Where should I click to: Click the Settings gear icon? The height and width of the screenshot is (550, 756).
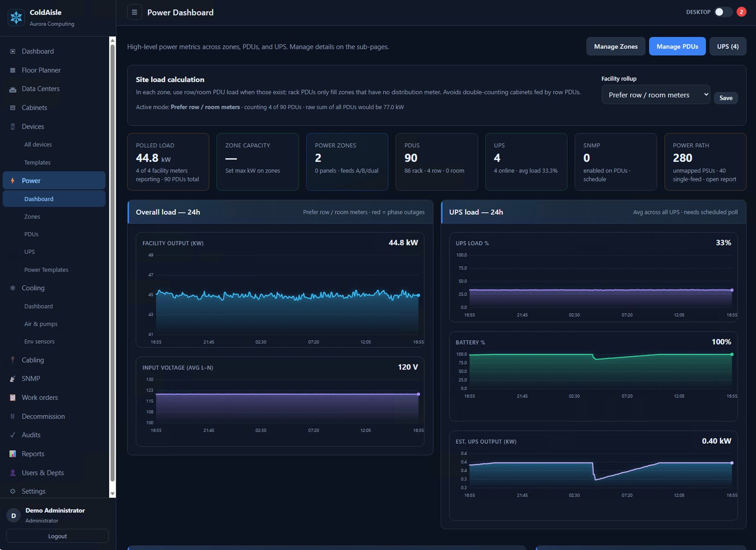pos(13,491)
